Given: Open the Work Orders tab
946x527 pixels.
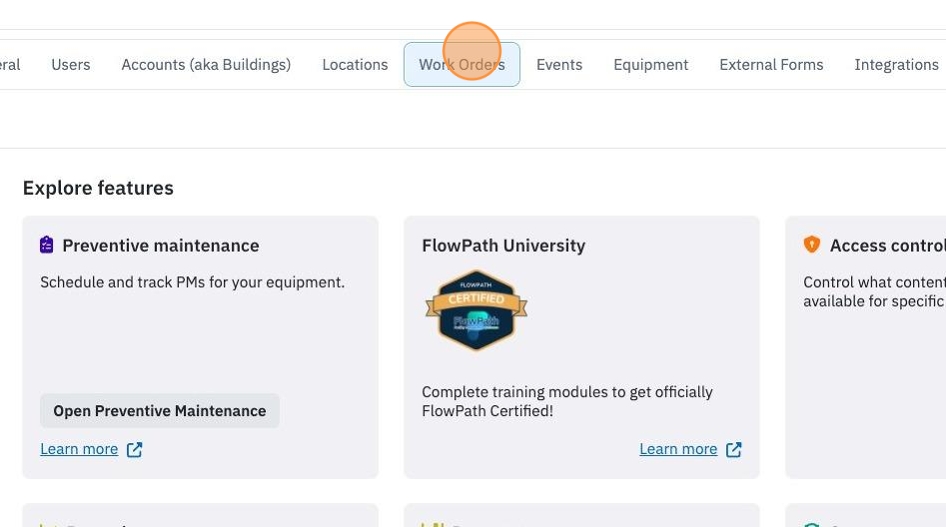Looking at the screenshot, I should pos(462,65).
